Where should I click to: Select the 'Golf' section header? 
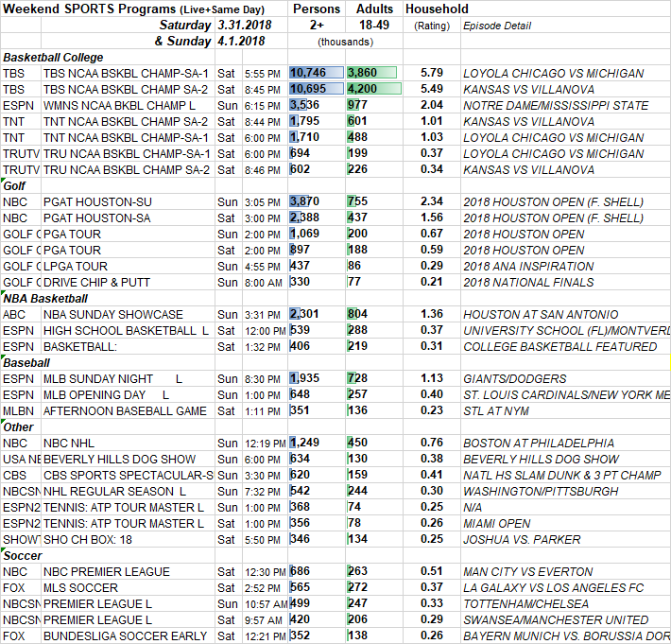pos(14,186)
